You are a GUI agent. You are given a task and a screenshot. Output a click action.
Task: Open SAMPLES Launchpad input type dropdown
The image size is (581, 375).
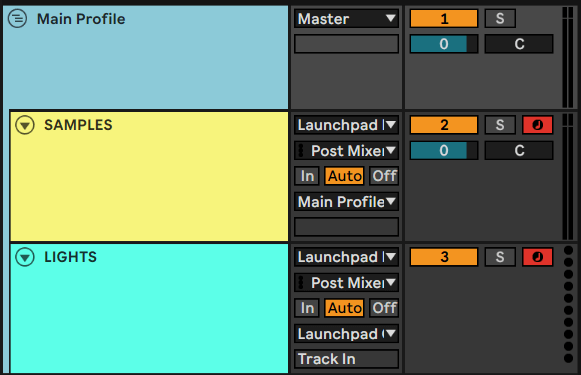(x=346, y=125)
